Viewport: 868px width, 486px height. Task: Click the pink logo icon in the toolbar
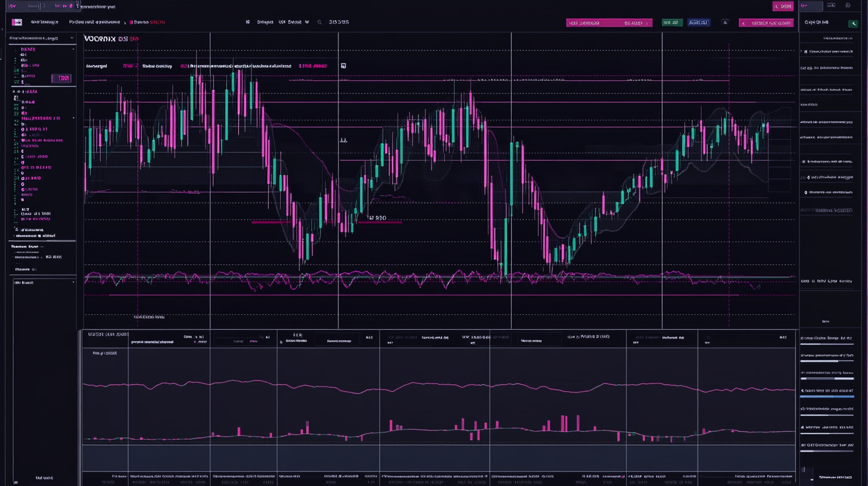tap(17, 22)
